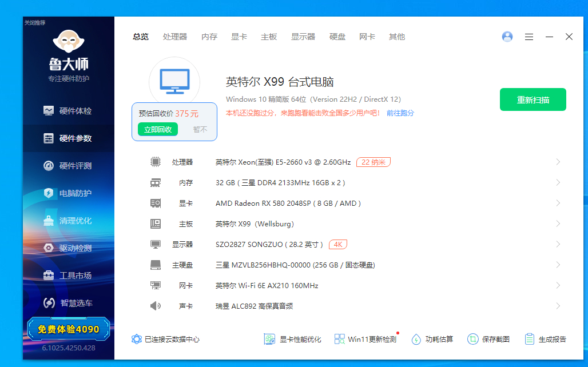Open 驱动检测 driver check

coord(69,248)
